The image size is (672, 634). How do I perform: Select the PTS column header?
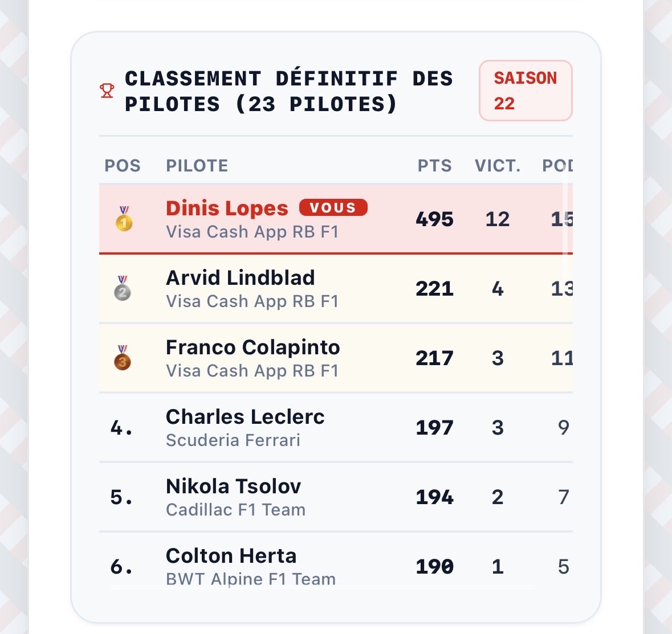point(434,166)
